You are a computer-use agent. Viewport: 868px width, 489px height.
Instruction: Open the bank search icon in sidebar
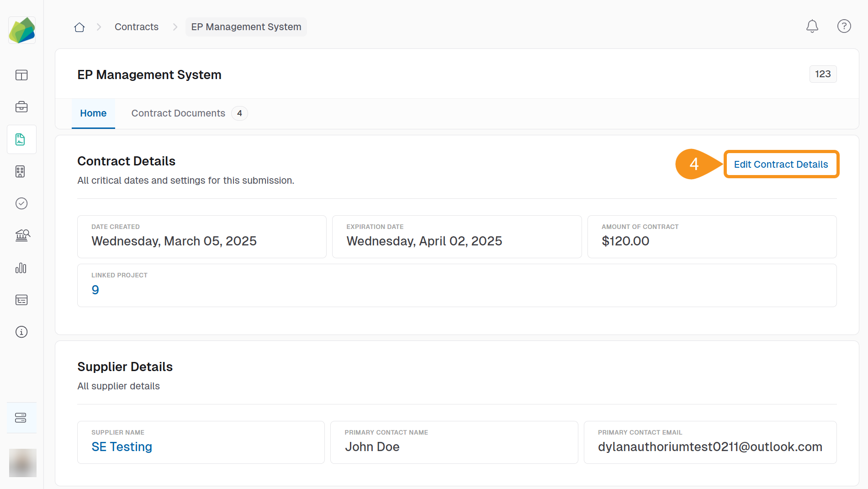click(22, 235)
